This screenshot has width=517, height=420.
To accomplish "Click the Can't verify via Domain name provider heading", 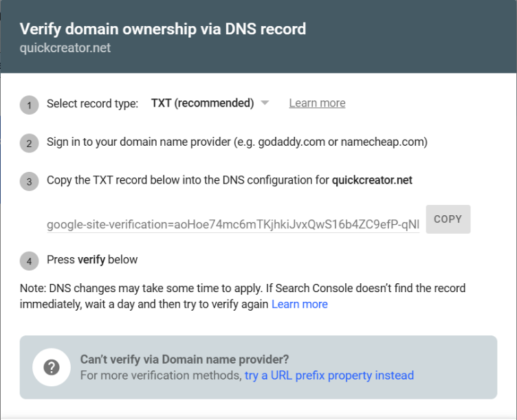I will [185, 360].
